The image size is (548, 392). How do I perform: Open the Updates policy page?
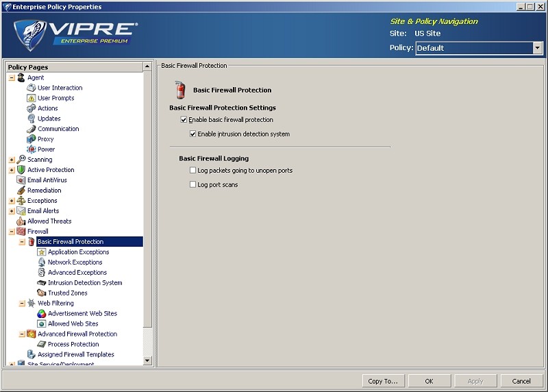pyautogui.click(x=49, y=119)
